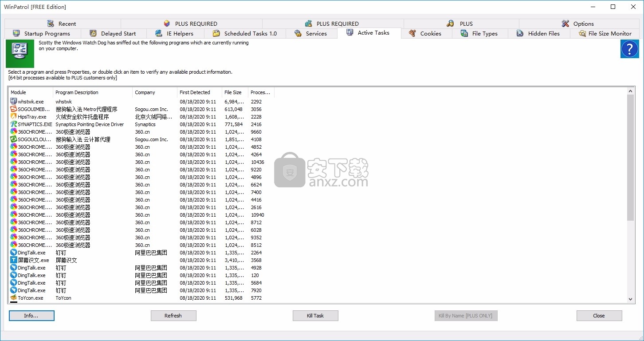Image resolution: width=644 pixels, height=341 pixels.
Task: Select the 360CHROME row with process ID 10940
Action: 141,215
